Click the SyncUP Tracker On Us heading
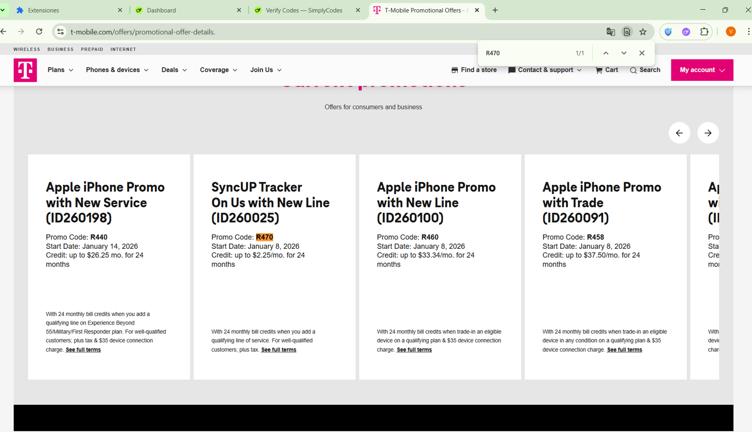752x432 pixels. pyautogui.click(x=270, y=202)
